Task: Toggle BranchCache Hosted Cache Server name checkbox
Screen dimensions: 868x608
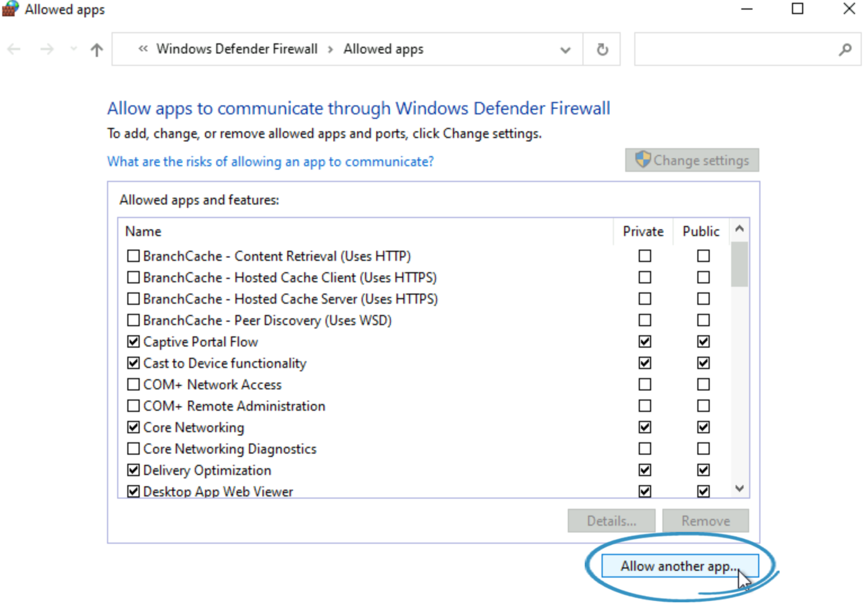Action: tap(133, 299)
